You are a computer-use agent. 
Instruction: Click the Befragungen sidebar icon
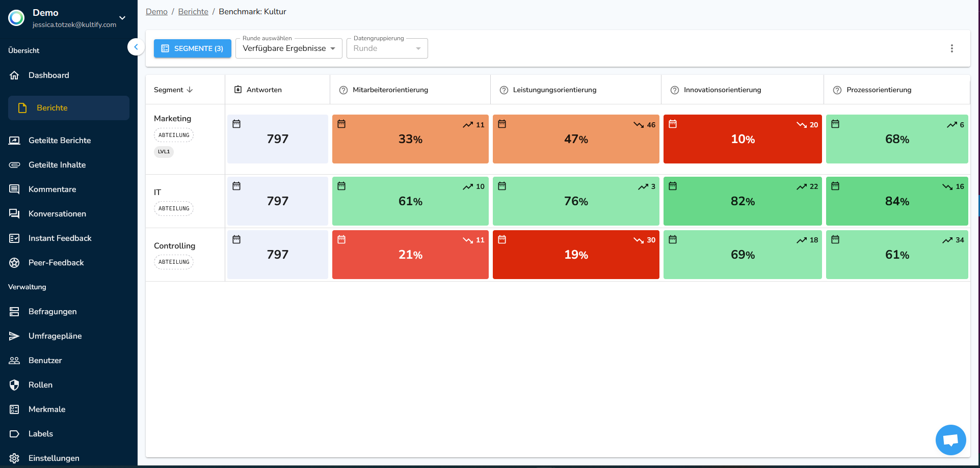point(14,312)
